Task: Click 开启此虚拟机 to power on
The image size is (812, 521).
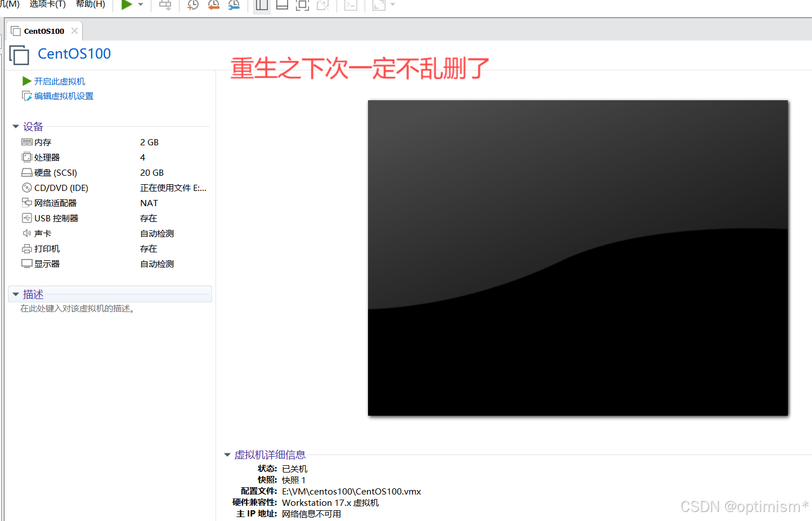Action: (x=60, y=82)
